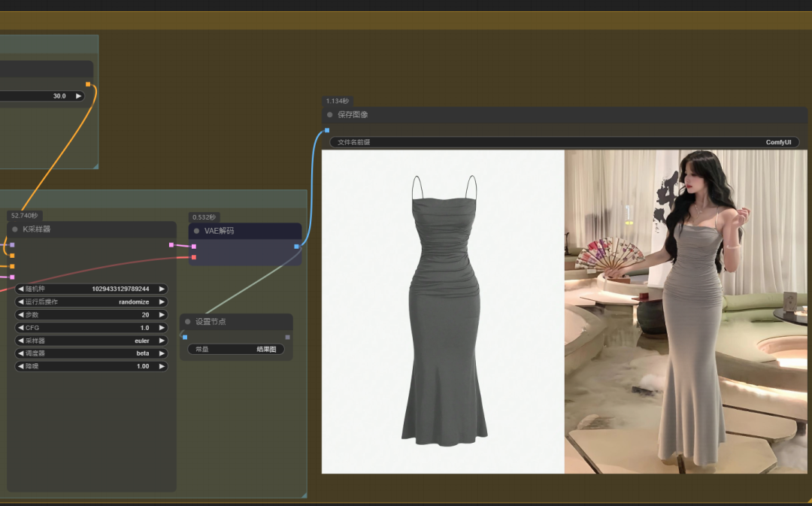The height and width of the screenshot is (506, 812).
Task: Collapse the 设置节点 node header
Action: (x=186, y=321)
